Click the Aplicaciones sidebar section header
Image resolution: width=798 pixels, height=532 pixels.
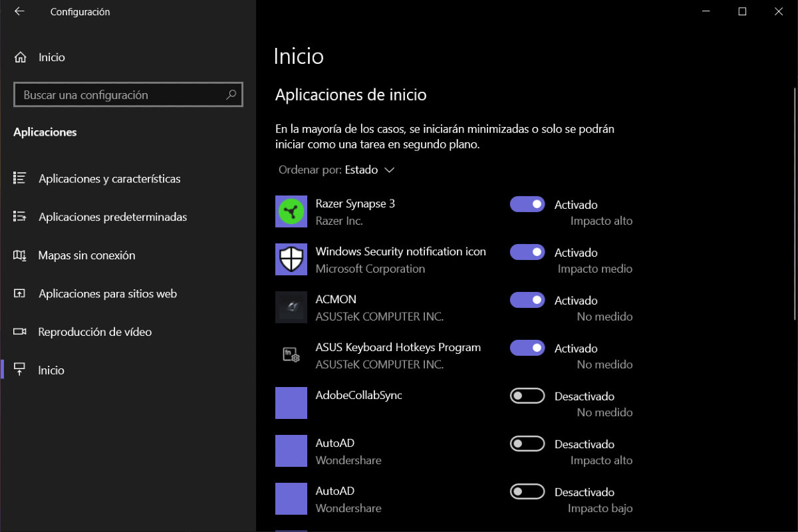[45, 132]
